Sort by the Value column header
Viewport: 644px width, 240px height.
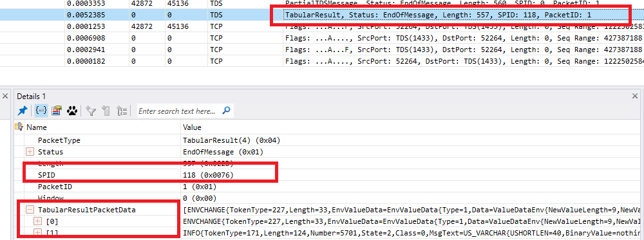(192, 127)
